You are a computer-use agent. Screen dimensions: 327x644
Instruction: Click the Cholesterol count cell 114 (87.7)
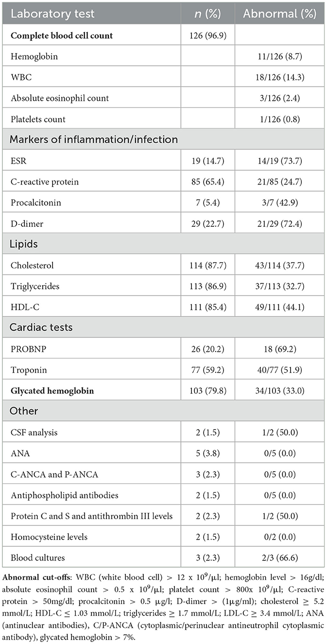pos(207,265)
